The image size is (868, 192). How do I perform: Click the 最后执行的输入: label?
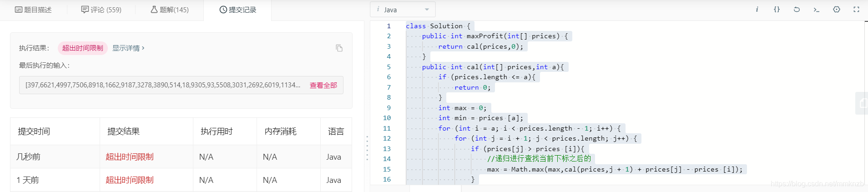44,66
